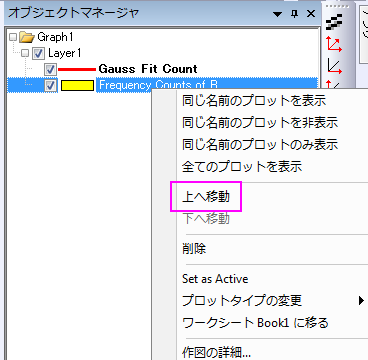Select "ワークシート Book1 に移る" entry
The image size is (368, 360).
pyautogui.click(x=255, y=323)
